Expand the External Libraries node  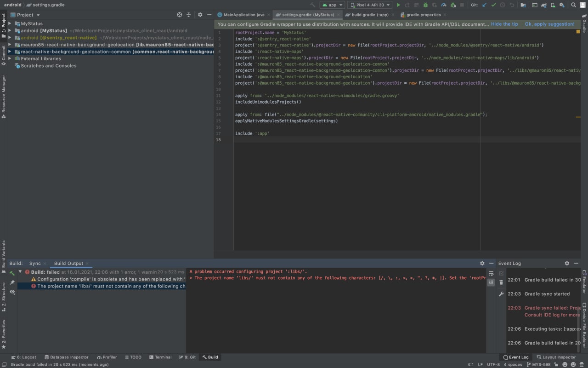10,58
